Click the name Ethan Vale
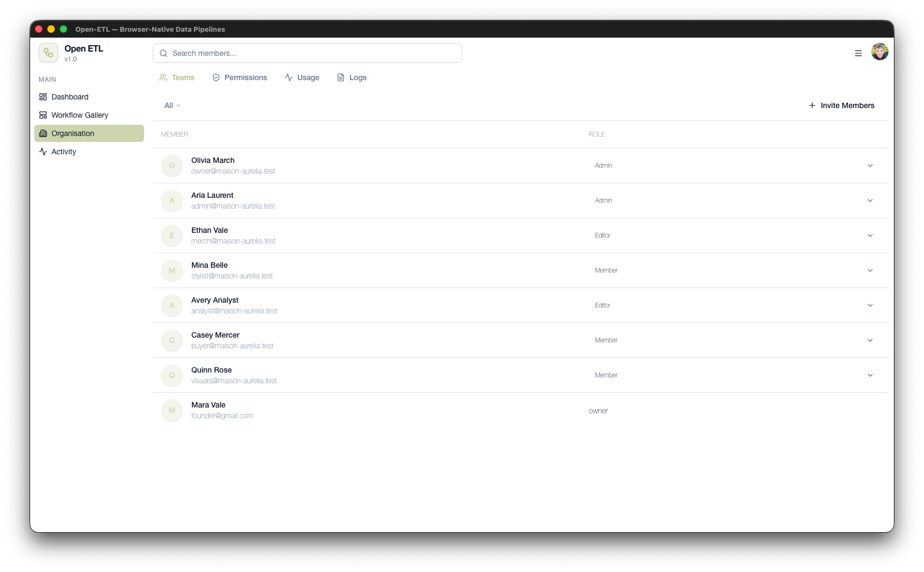The width and height of the screenshot is (924, 572). (x=210, y=230)
